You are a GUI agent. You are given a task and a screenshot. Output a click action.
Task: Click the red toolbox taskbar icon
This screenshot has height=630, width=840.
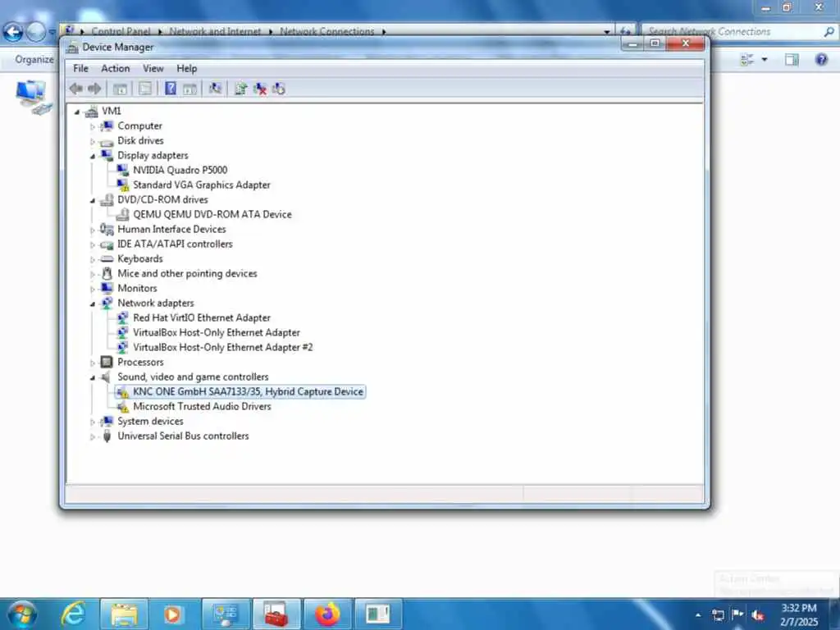click(x=276, y=614)
